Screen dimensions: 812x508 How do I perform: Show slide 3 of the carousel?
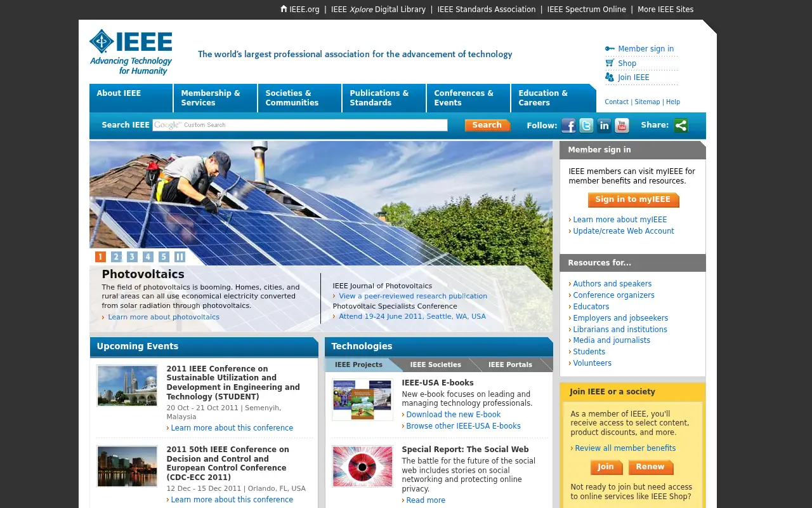click(x=132, y=257)
